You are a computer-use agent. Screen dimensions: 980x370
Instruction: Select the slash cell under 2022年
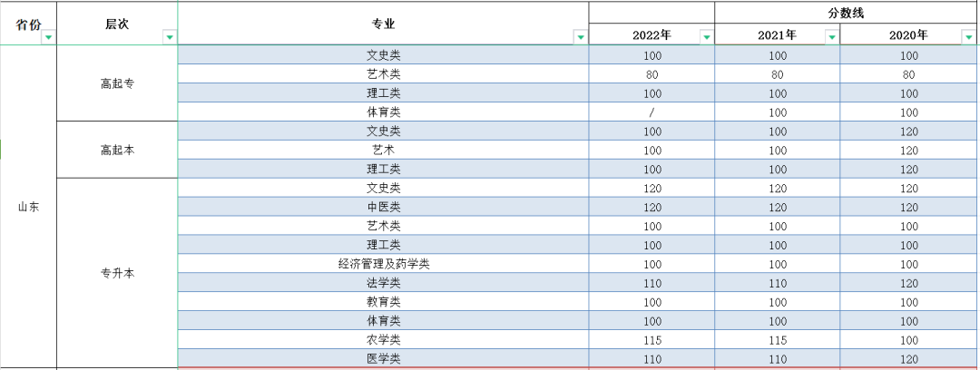[x=652, y=112]
